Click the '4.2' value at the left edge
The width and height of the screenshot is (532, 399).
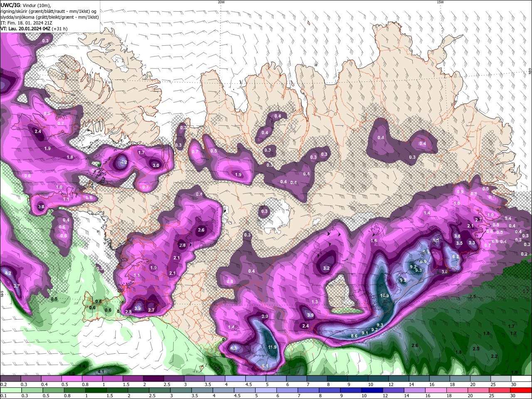click(8, 273)
